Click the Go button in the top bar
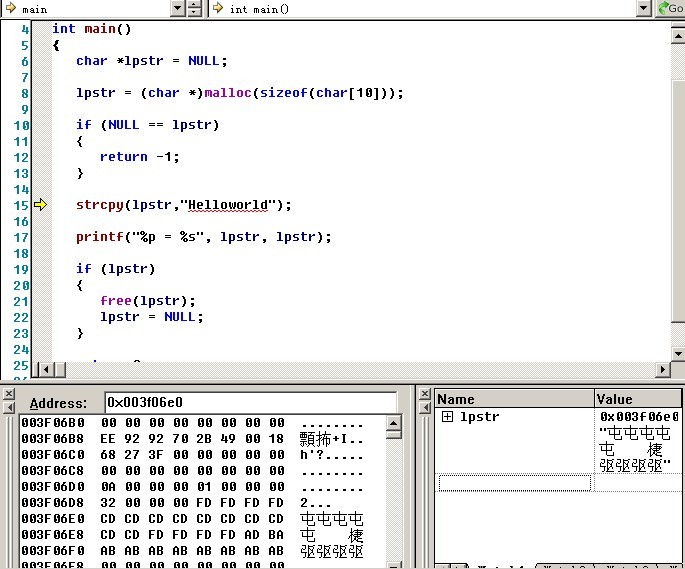Screen dimensions: 685x569 click(x=670, y=9)
